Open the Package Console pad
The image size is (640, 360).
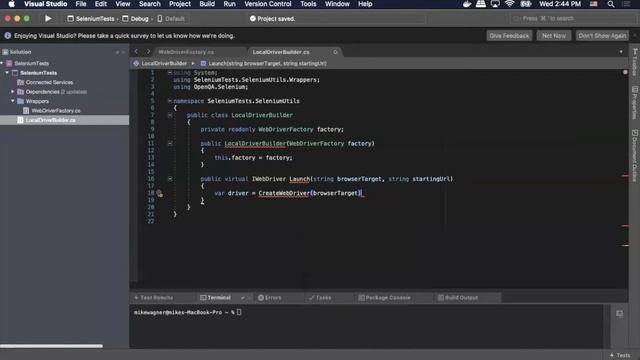click(x=384, y=298)
